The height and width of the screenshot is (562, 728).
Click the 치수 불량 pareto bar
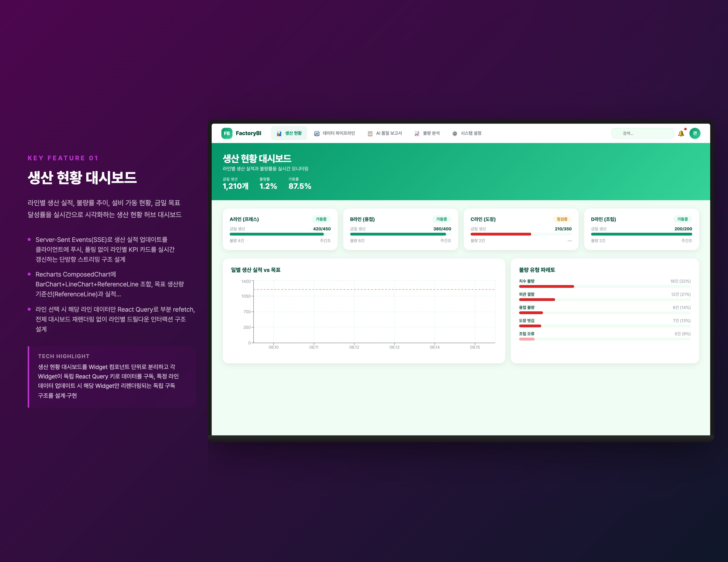[x=546, y=286]
